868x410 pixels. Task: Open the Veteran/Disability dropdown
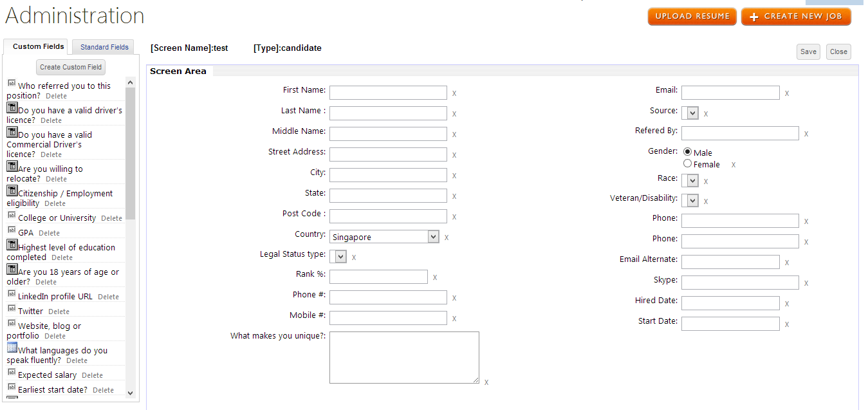coord(690,201)
